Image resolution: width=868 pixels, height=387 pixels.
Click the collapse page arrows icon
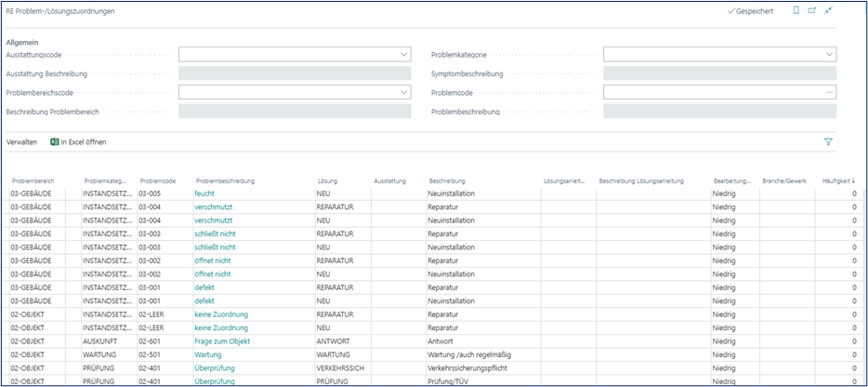pos(828,11)
